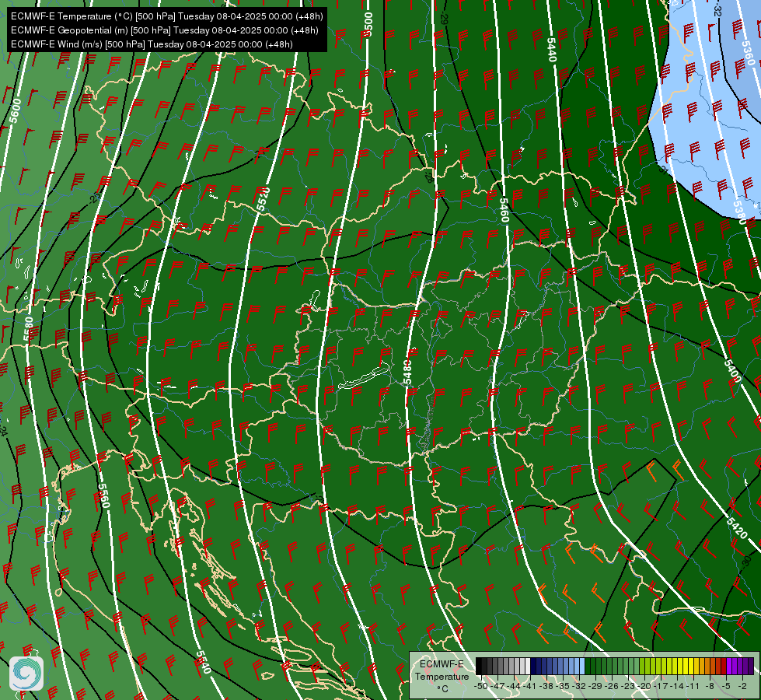The width and height of the screenshot is (761, 700).
Task: Select the ECMWF-E Temperature title line
Action: 166,16
